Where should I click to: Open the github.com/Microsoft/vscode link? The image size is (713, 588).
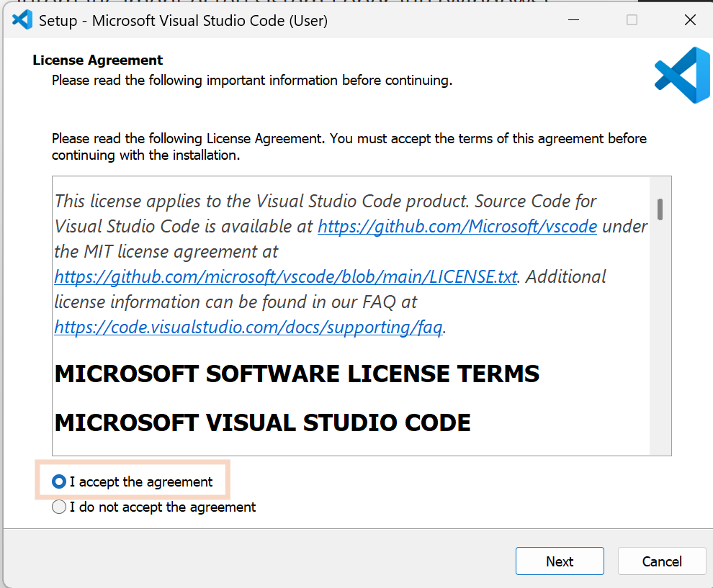[457, 226]
